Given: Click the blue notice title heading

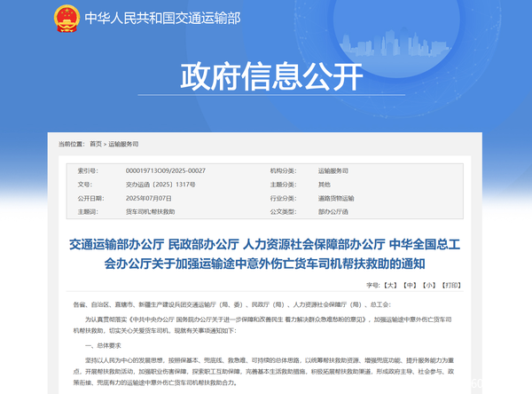Looking at the screenshot, I should click(x=265, y=252).
